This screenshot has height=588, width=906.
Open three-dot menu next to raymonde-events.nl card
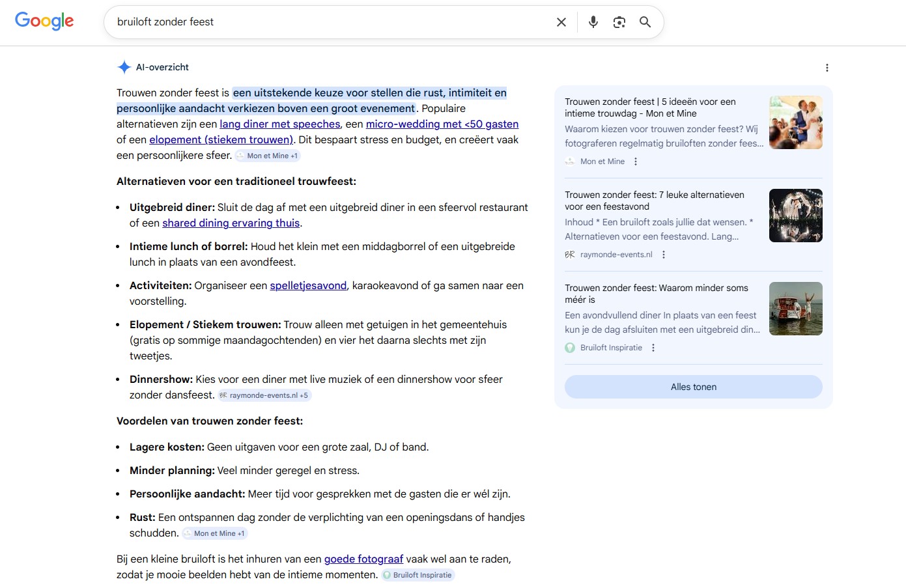[x=664, y=255]
